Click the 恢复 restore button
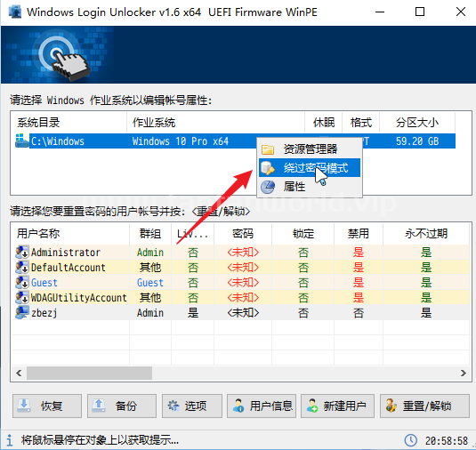The width and height of the screenshot is (476, 450). coord(47,406)
